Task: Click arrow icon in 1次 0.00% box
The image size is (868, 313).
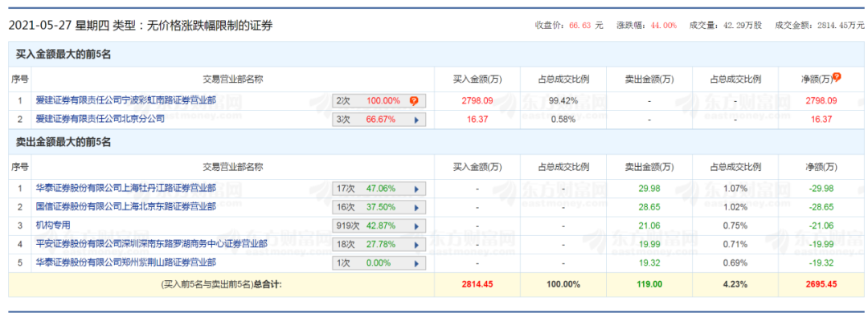Action: [x=417, y=262]
